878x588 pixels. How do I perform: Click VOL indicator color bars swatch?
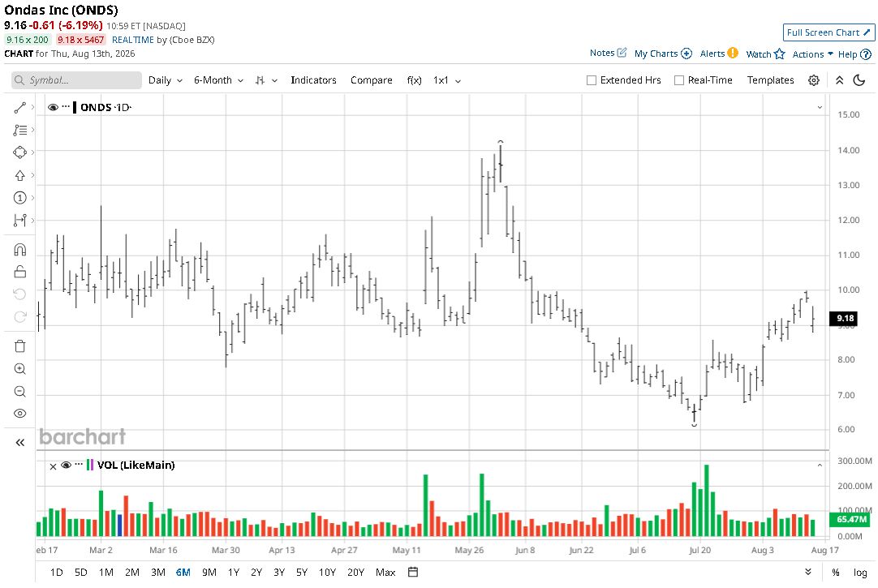tap(89, 465)
